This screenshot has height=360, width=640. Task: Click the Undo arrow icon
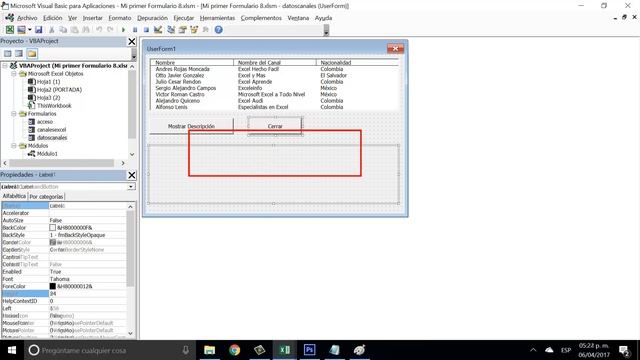(99, 29)
